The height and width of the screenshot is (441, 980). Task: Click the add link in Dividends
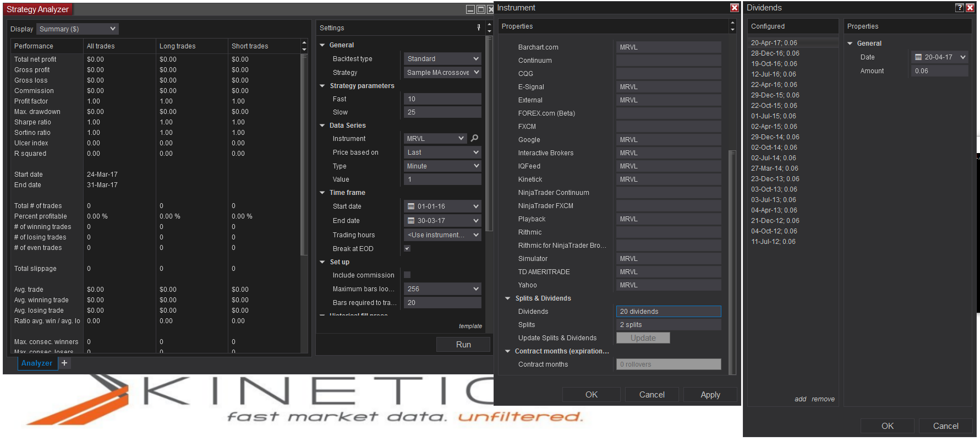801,399
